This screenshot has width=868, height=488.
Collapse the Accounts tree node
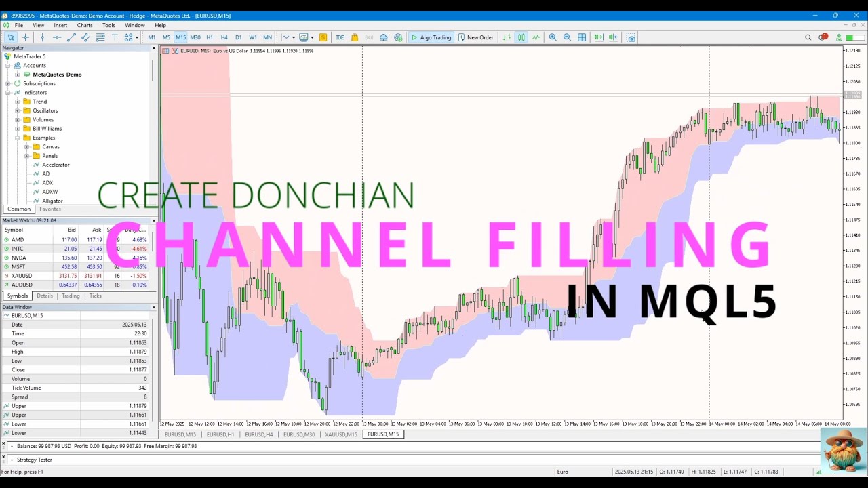(8, 66)
